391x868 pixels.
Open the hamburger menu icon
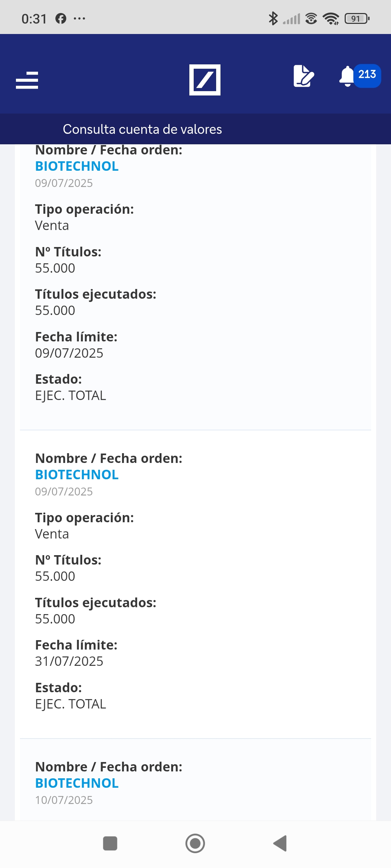[x=27, y=80]
